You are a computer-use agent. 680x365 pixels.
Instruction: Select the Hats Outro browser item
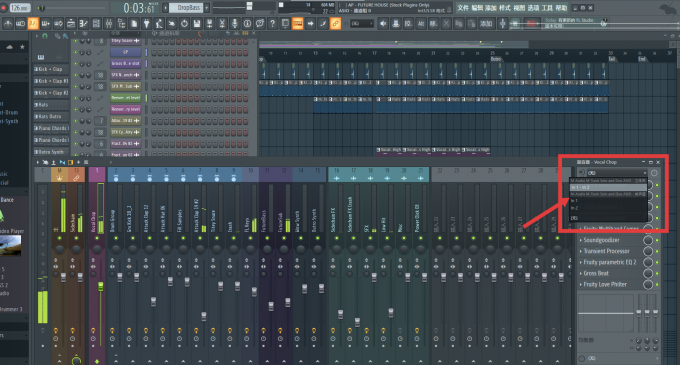click(x=51, y=116)
